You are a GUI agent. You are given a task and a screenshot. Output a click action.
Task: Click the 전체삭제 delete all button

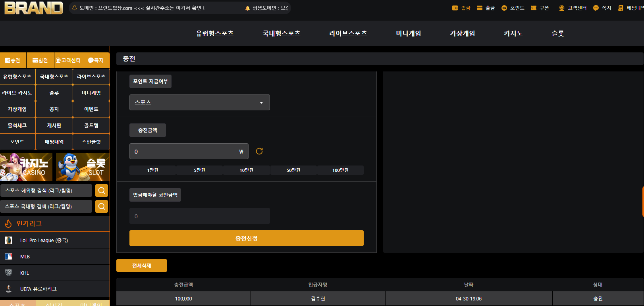point(142,266)
